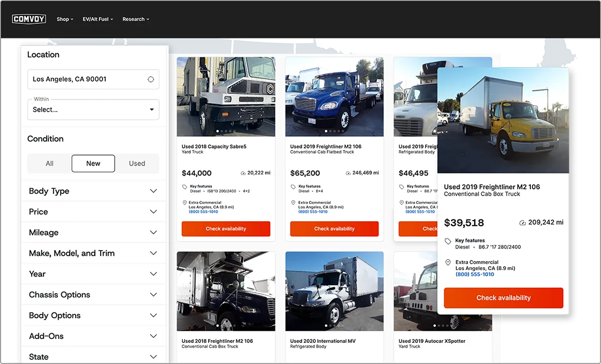Click the odometer icon beside 20,222 mi

click(x=243, y=173)
